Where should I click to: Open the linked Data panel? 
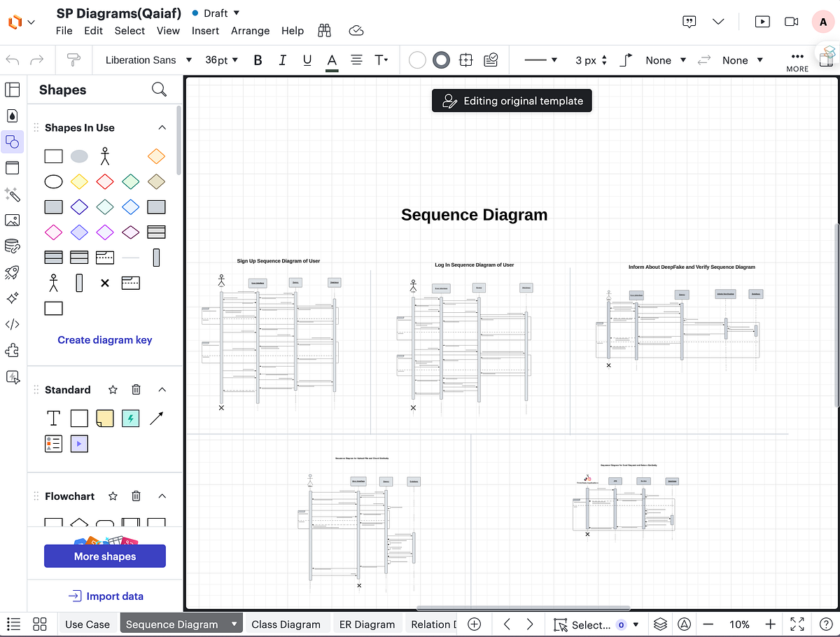(12, 246)
